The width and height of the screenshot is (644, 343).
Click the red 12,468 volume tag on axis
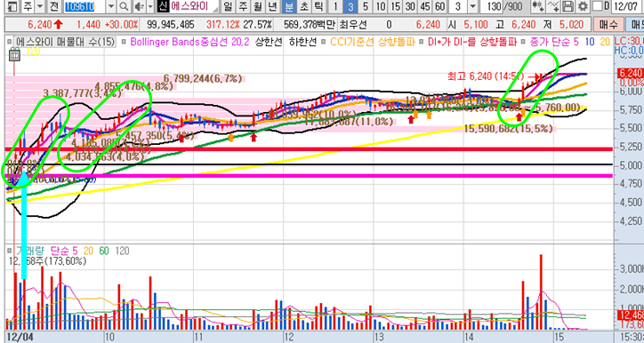click(x=630, y=315)
